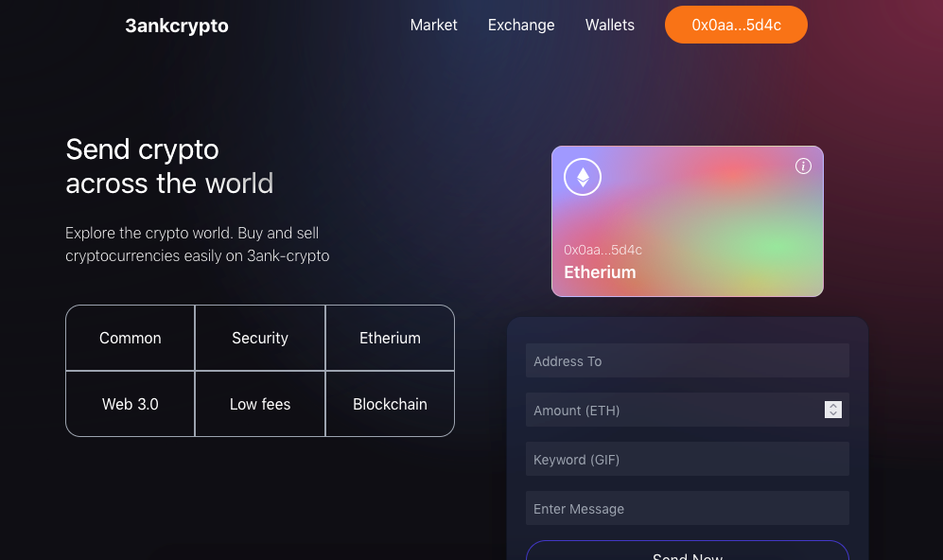This screenshot has height=560, width=943.
Task: Increment the ETH amount with the up arrow
Action: tap(833, 406)
